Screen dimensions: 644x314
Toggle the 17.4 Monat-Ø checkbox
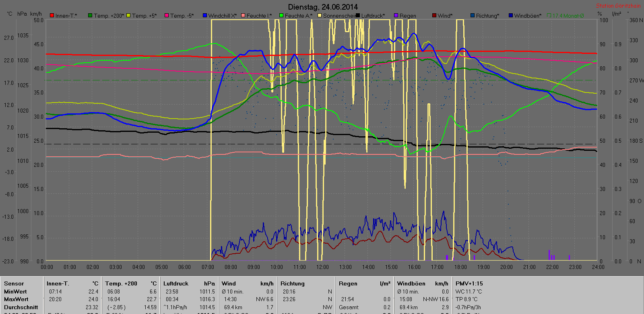[549, 16]
